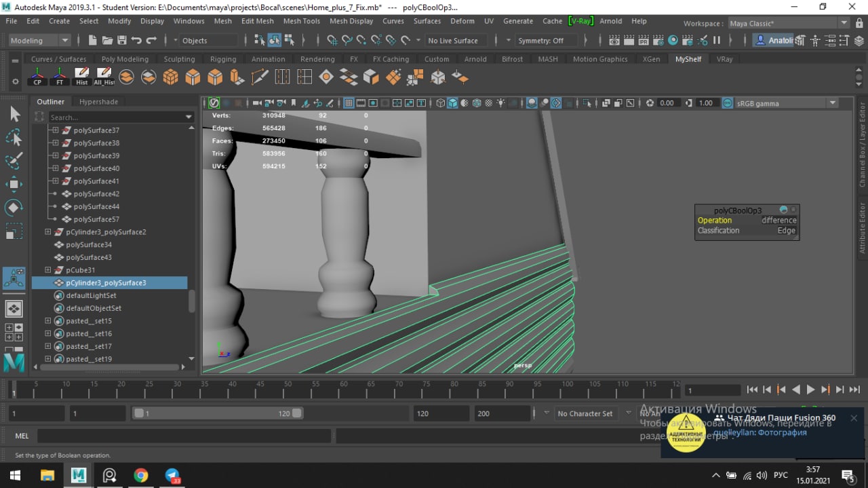868x488 pixels.
Task: Click Go to start of playback range
Action: (x=752, y=390)
